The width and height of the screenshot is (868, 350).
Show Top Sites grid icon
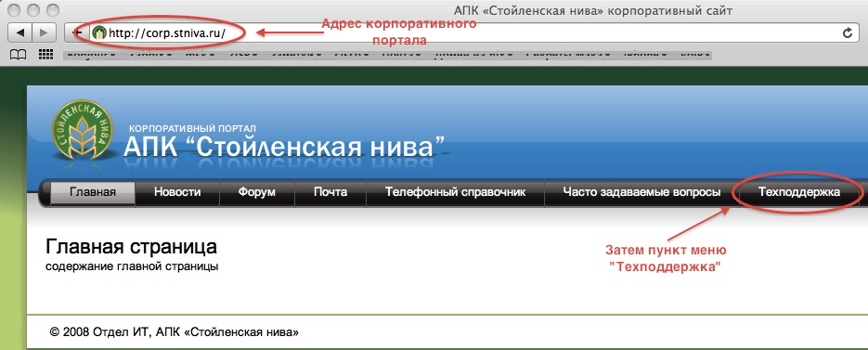click(x=45, y=54)
